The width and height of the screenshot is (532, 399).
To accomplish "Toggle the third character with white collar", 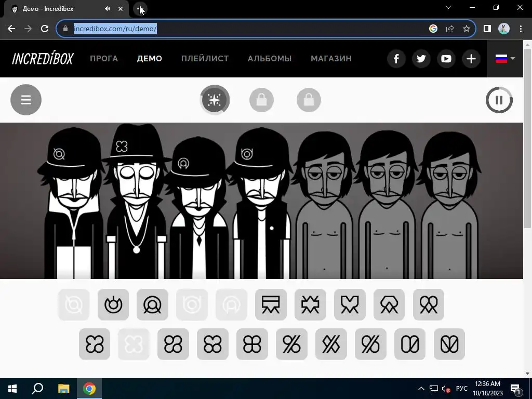I will coord(198,208).
